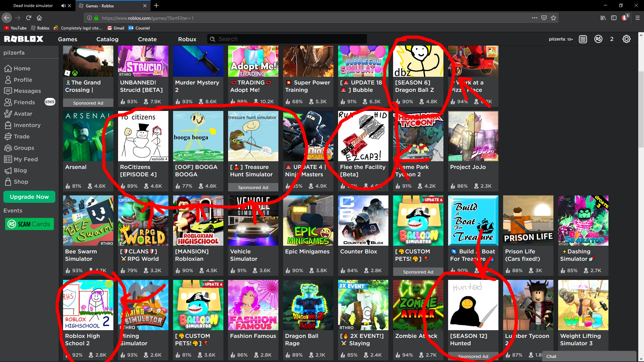
Task: Mute the Dead inside simulator tab
Action: coord(63,6)
